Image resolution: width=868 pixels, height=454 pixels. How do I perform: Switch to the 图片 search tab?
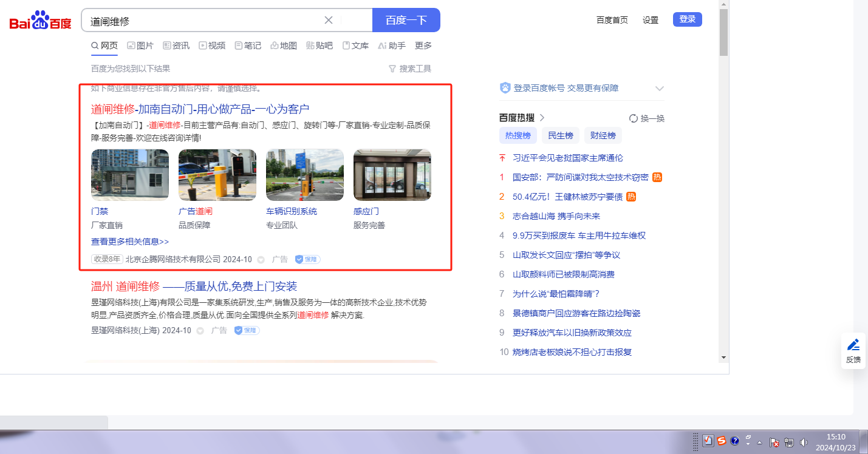click(x=140, y=46)
